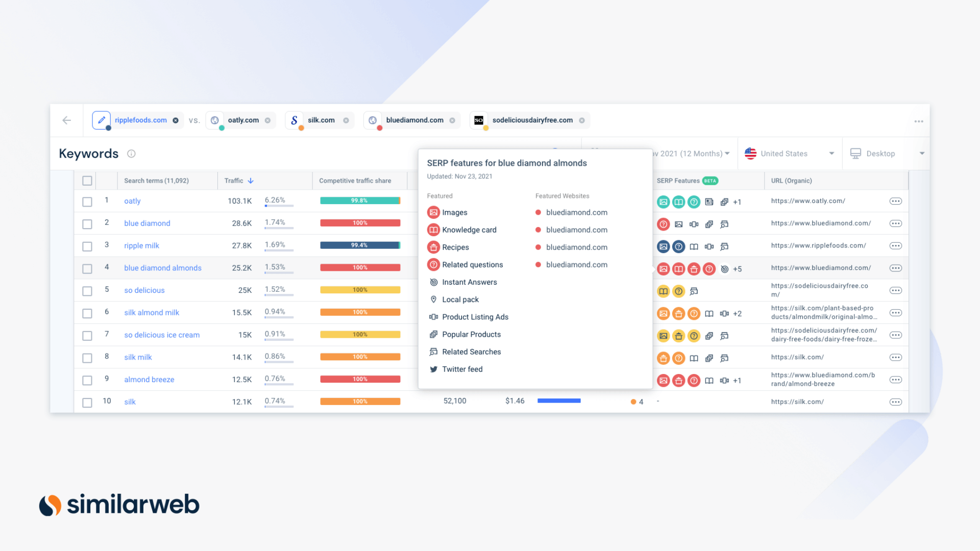Image resolution: width=980 pixels, height=551 pixels.
Task: Remove silk.com from the comparison
Action: pos(346,120)
